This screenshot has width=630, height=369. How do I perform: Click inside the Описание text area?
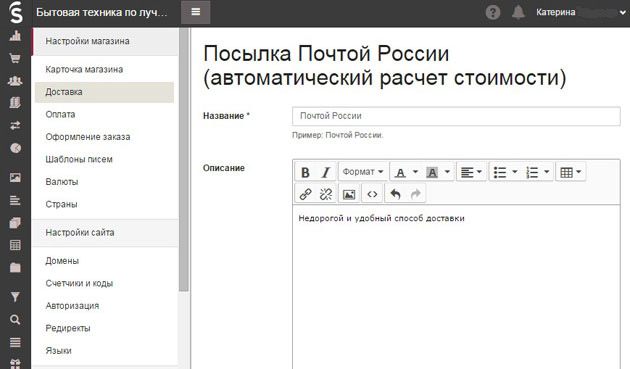pos(456,287)
